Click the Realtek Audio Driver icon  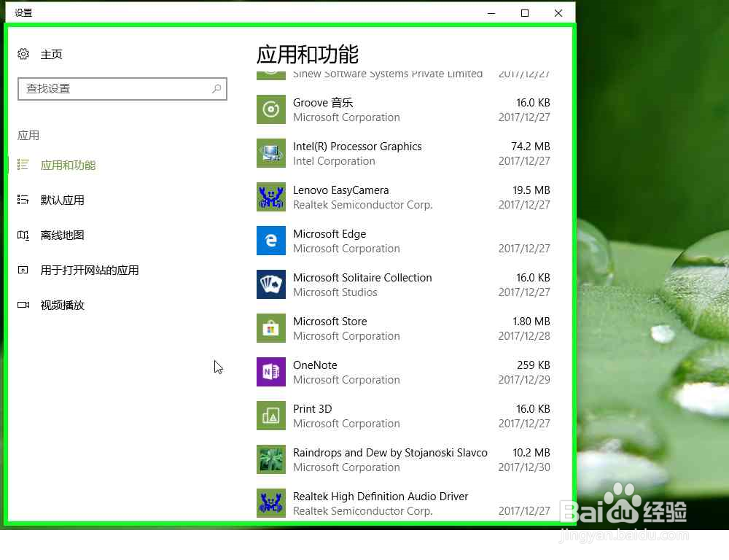click(271, 503)
